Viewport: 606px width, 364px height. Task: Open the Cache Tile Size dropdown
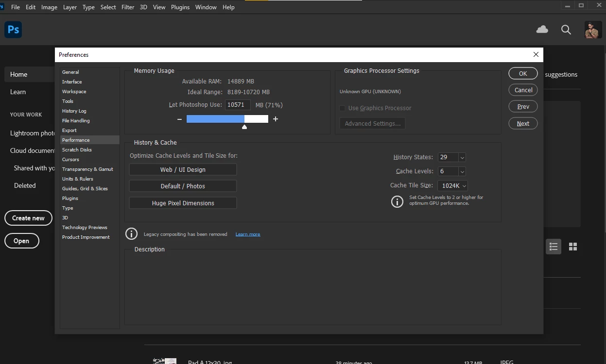pos(452,185)
